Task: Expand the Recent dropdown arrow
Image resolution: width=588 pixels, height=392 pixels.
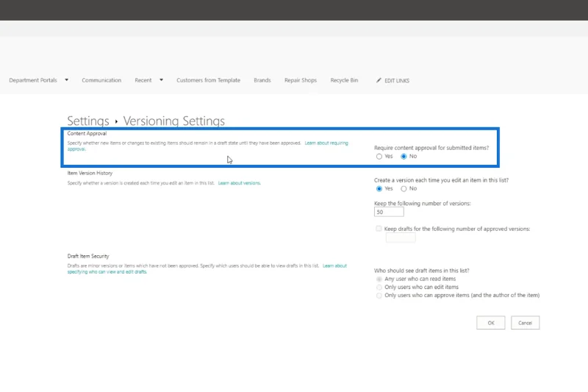Action: pyautogui.click(x=161, y=80)
